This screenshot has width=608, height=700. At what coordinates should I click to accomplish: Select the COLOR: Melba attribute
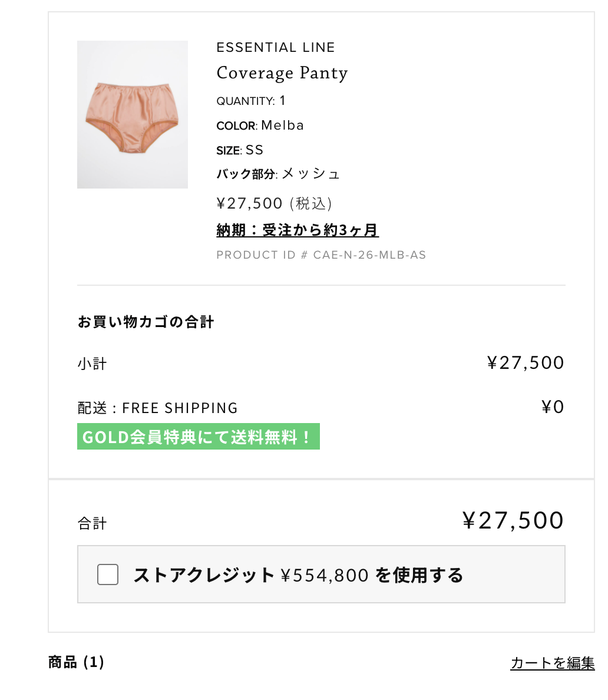[260, 126]
